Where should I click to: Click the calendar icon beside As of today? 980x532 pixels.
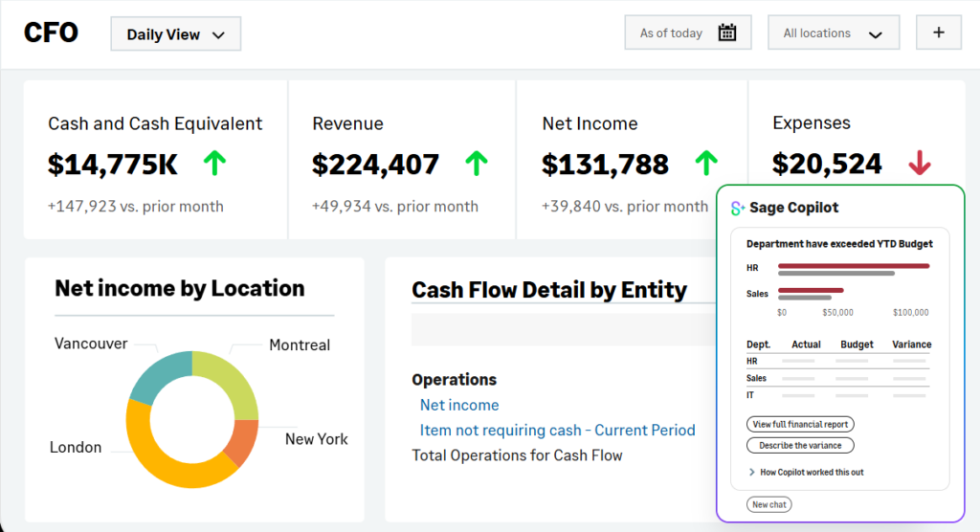coord(727,33)
